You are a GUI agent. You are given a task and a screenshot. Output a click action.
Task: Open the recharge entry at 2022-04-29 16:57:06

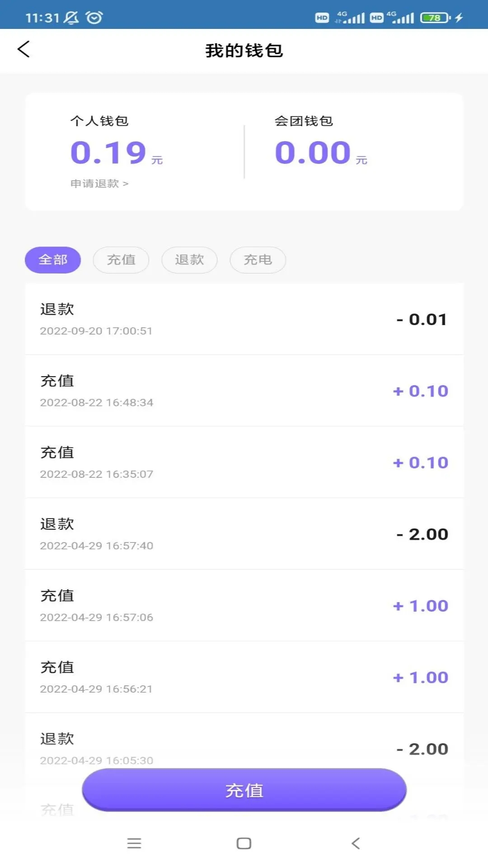(x=244, y=605)
